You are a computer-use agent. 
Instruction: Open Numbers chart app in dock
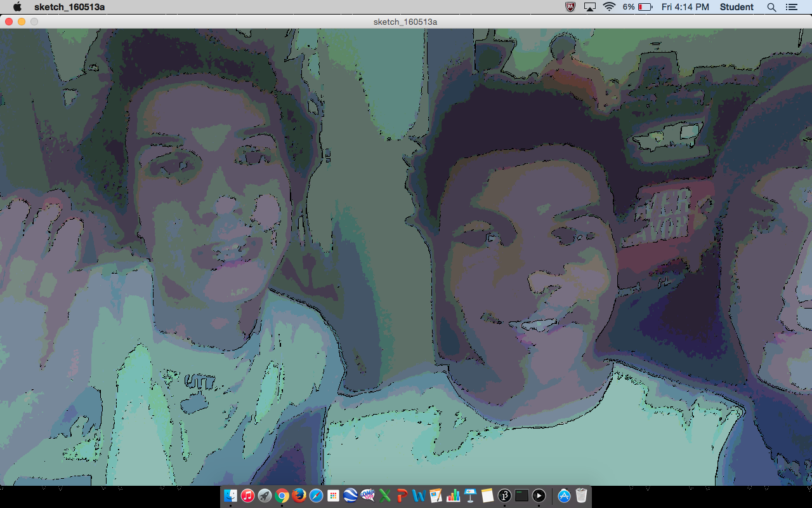coord(453,495)
